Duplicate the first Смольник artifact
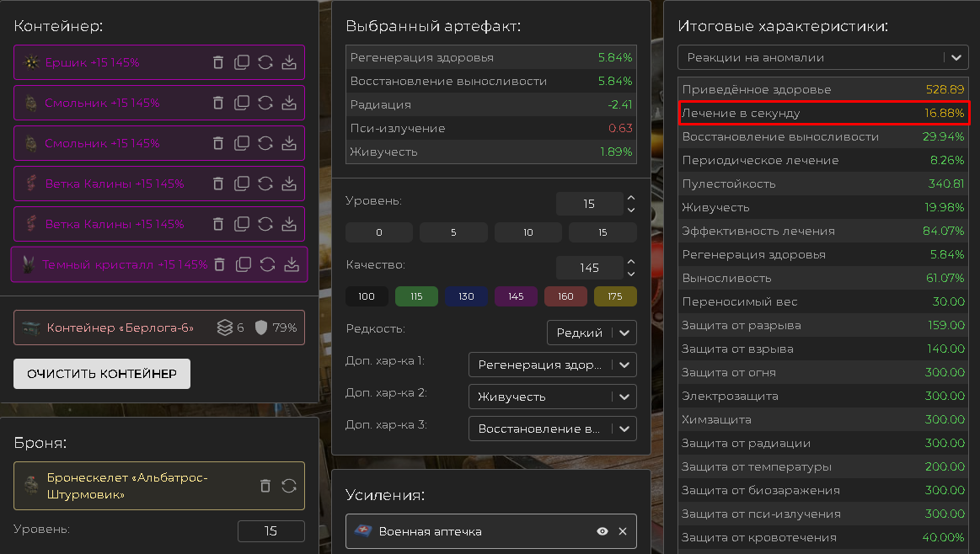Image resolution: width=980 pixels, height=554 pixels. (242, 103)
